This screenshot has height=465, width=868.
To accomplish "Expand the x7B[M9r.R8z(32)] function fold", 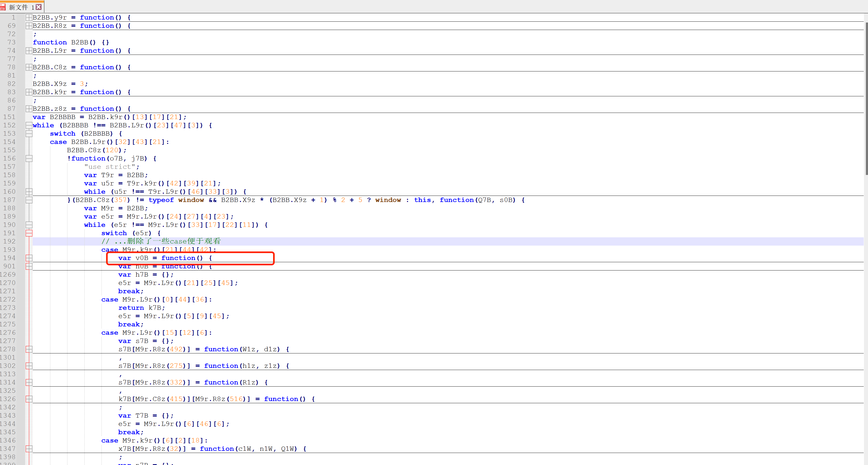I will pos(29,449).
